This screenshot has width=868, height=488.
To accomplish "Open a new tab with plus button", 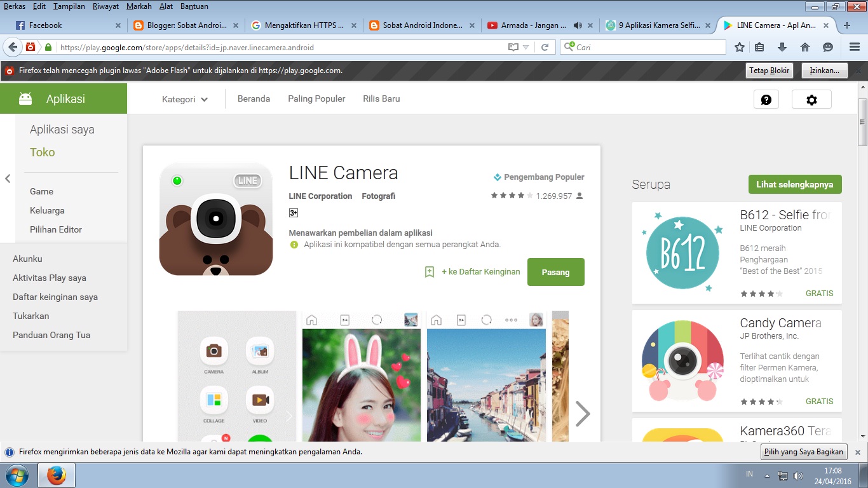I will tap(846, 25).
